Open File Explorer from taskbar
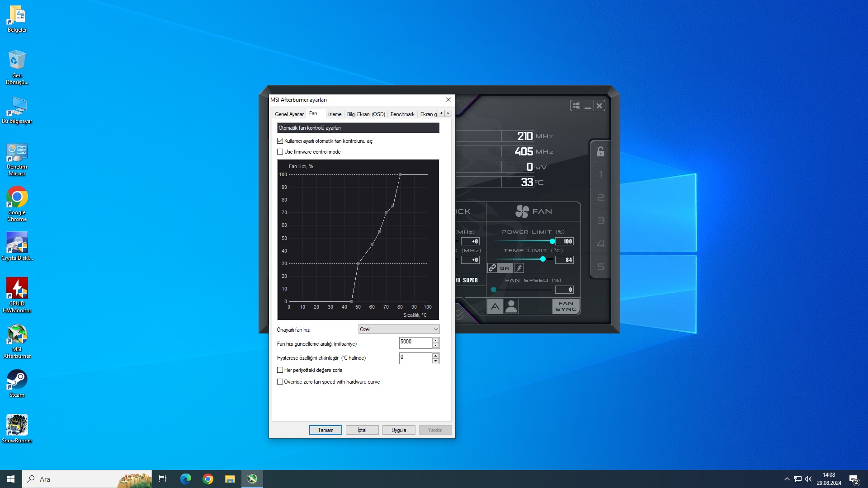 (x=230, y=479)
